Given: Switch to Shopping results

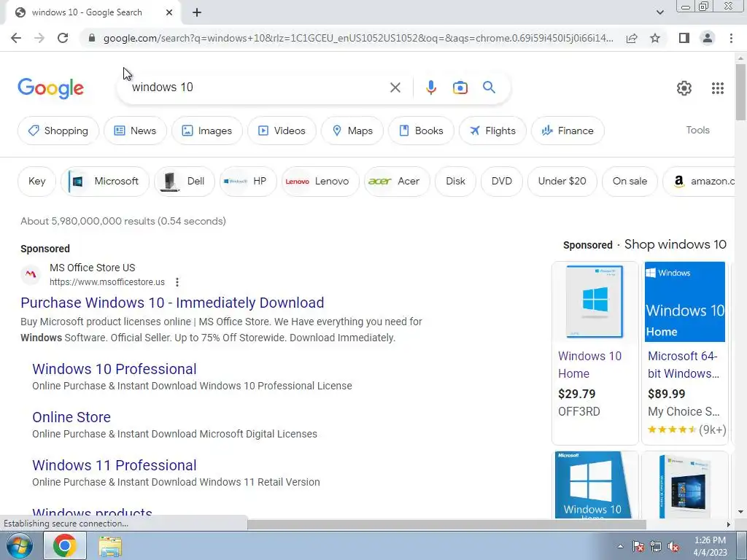Looking at the screenshot, I should pos(58,131).
